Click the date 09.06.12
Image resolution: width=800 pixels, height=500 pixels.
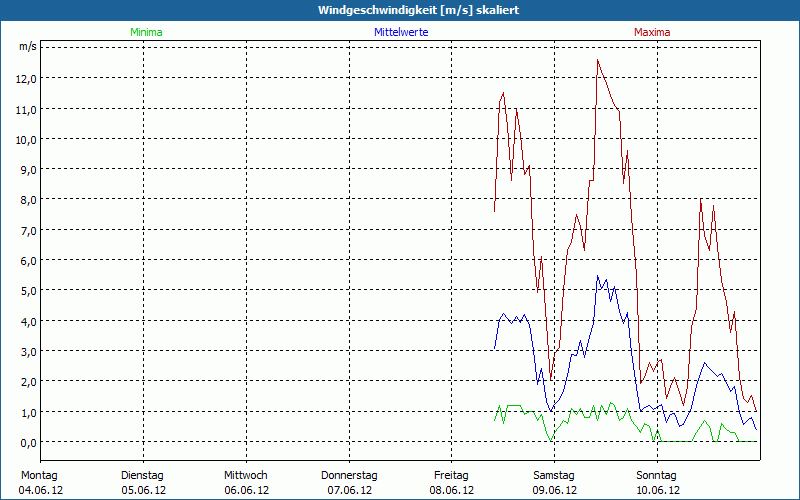coord(555,490)
